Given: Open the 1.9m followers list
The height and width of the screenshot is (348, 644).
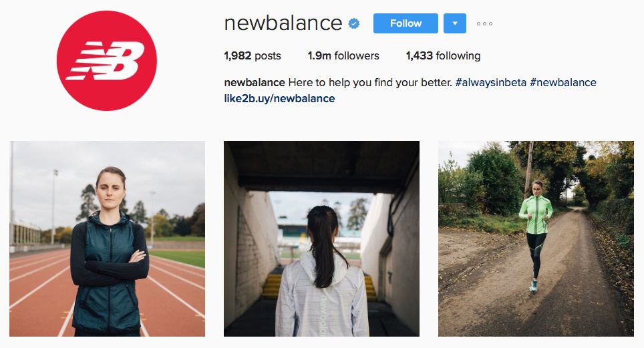Looking at the screenshot, I should coord(343,55).
